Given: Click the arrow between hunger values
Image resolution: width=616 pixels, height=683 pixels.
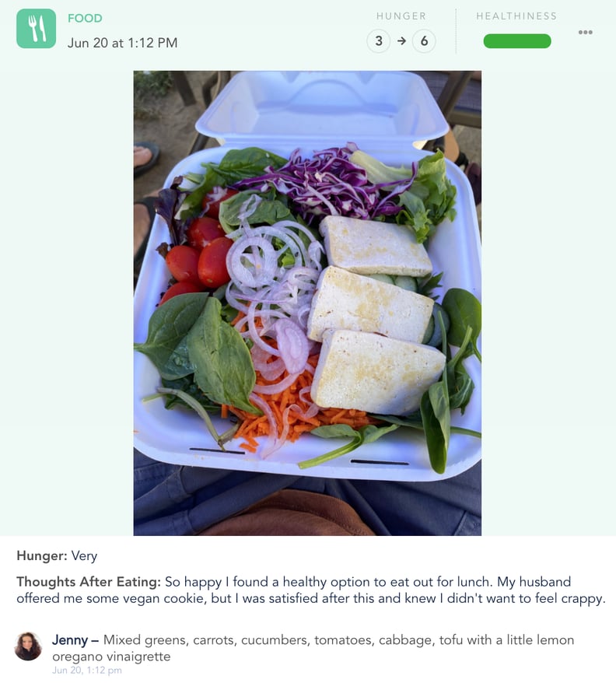Looking at the screenshot, I should click(401, 41).
